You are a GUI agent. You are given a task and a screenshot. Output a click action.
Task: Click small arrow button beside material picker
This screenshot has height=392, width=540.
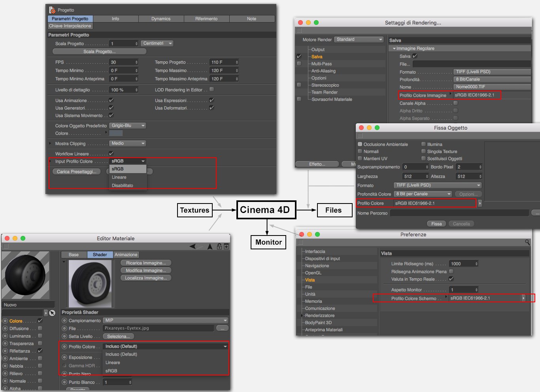[x=46, y=313]
